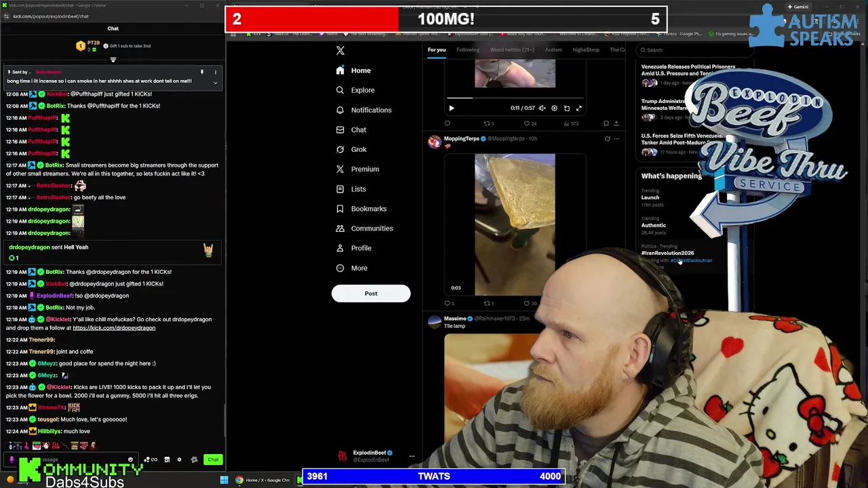Open Lists in X sidebar
Viewport: 868px width, 488px height.
click(351, 189)
